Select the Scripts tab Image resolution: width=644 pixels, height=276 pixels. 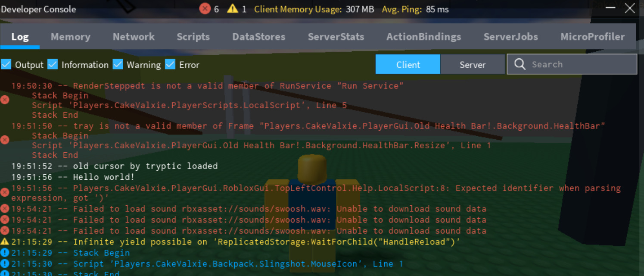pos(193,37)
